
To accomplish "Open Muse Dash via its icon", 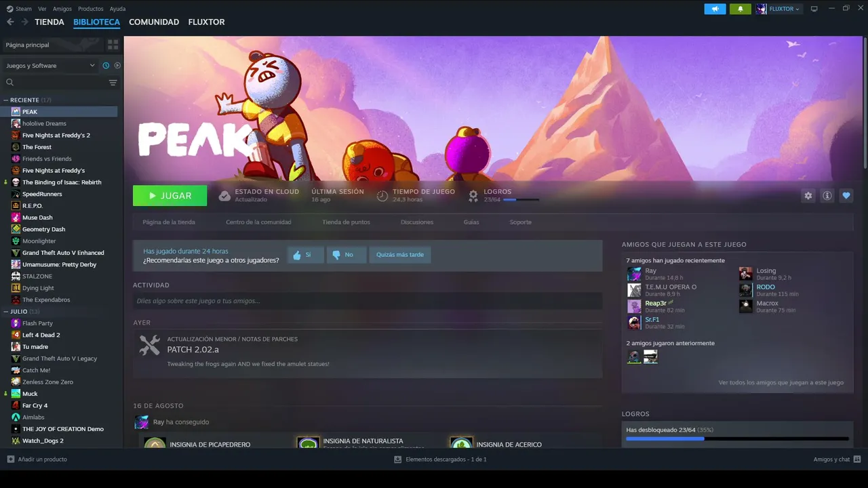I will click(16, 218).
